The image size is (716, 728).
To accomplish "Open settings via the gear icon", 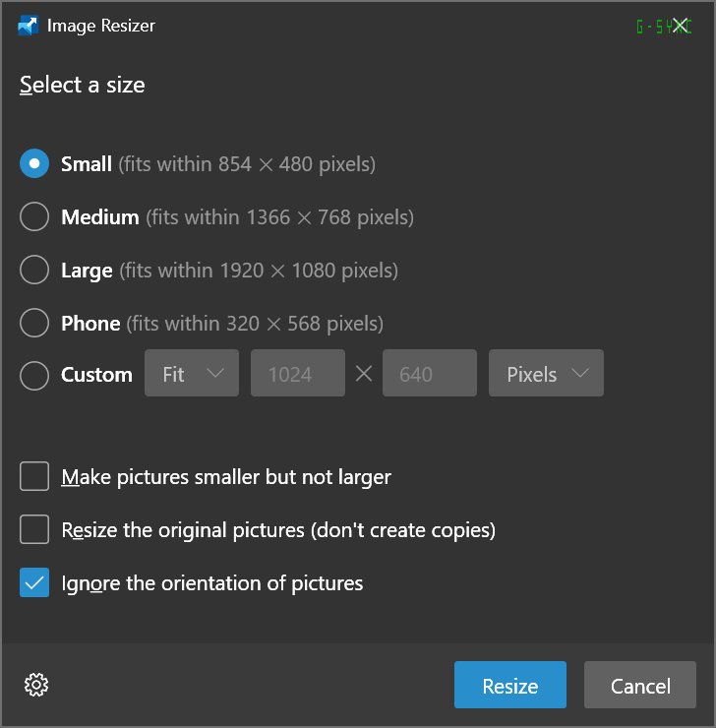I will (36, 685).
